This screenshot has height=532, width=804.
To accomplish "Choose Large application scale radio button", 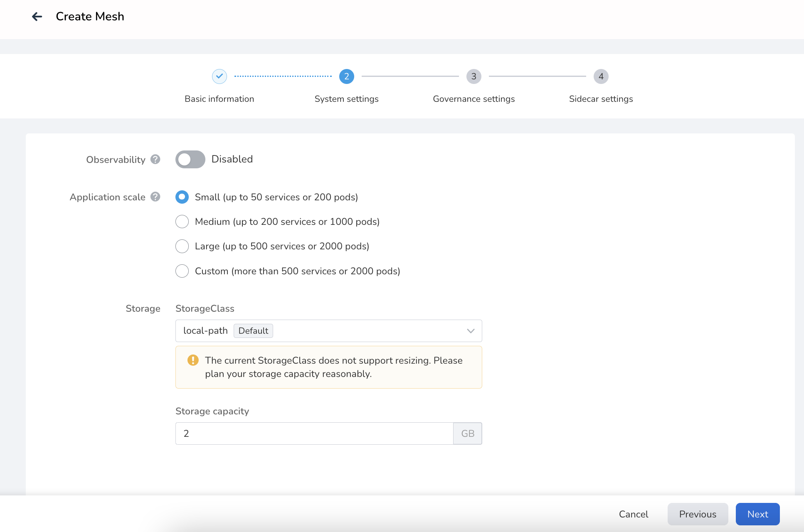I will pyautogui.click(x=182, y=246).
